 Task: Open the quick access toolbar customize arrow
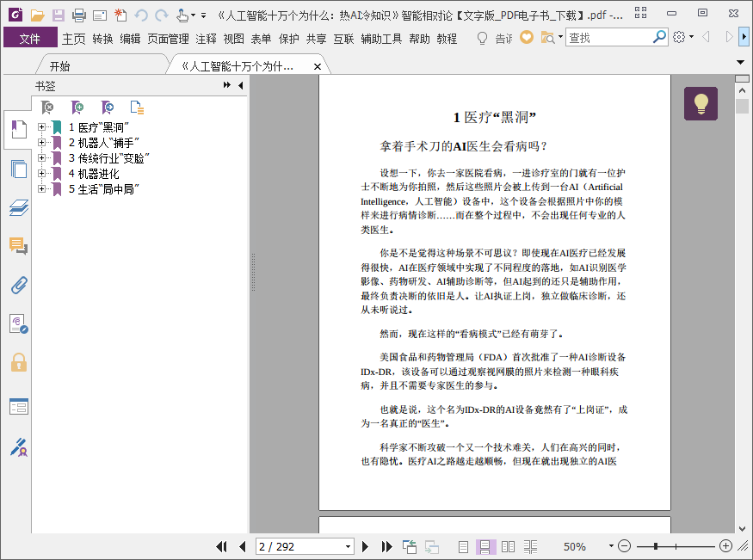coord(204,15)
